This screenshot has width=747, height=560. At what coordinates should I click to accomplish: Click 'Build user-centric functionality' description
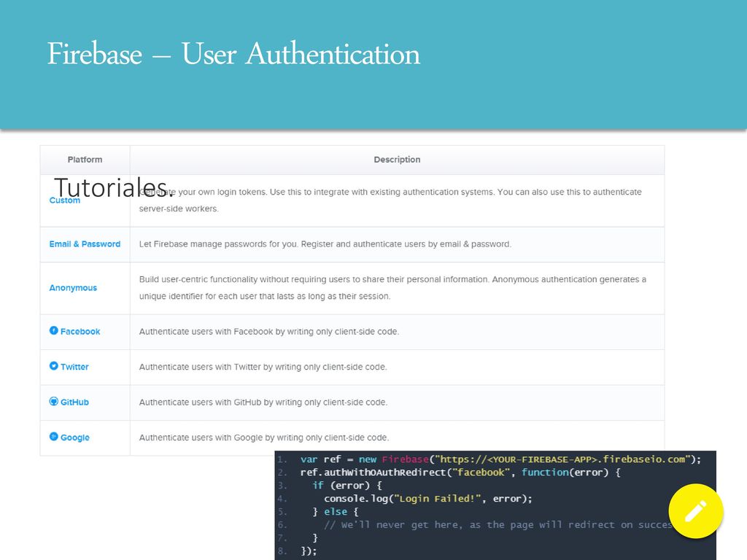coord(392,287)
